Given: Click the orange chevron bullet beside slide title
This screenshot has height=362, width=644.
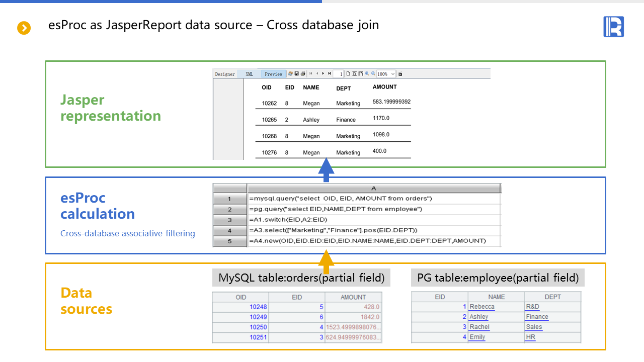Looking at the screenshot, I should click(24, 28).
